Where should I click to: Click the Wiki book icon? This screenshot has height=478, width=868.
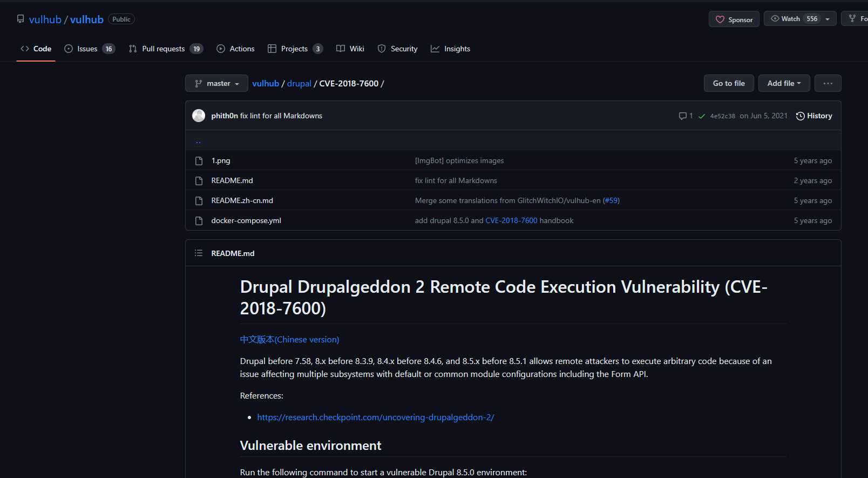(341, 49)
